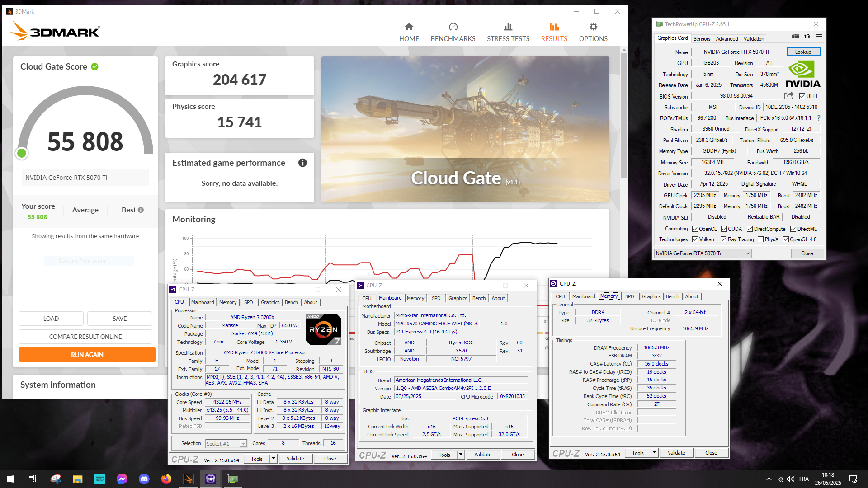
Task: Click the Bus Interface question mark icon
Action: point(818,118)
